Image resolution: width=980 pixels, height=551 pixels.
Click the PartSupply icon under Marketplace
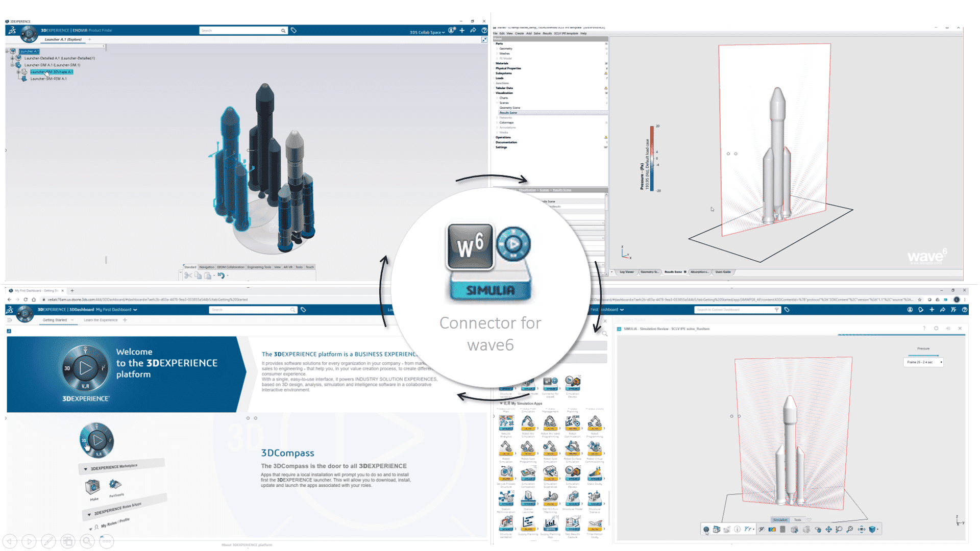115,484
